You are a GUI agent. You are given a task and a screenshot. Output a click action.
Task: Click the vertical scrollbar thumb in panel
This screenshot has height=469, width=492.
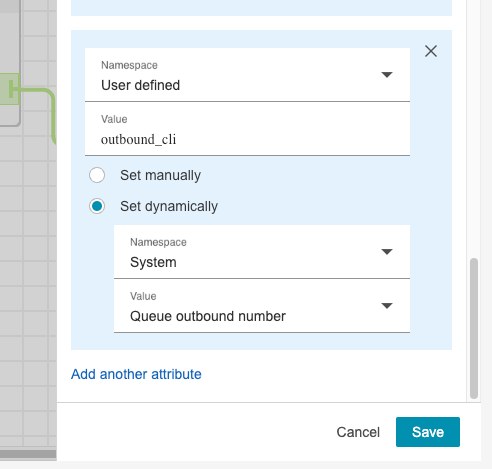click(474, 328)
